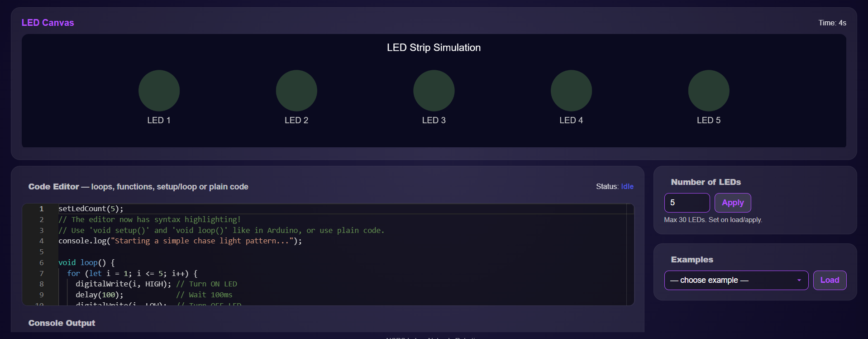Click the delay(100) code line
Screen dimensions: 868x339
(x=99, y=295)
